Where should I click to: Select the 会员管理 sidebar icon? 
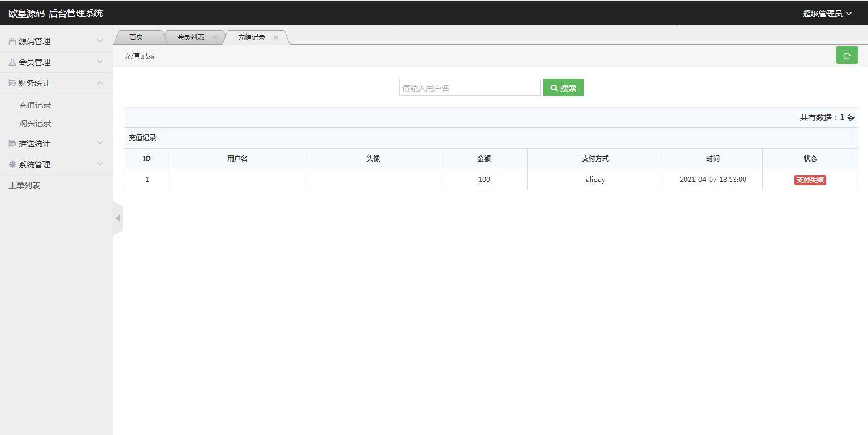12,62
